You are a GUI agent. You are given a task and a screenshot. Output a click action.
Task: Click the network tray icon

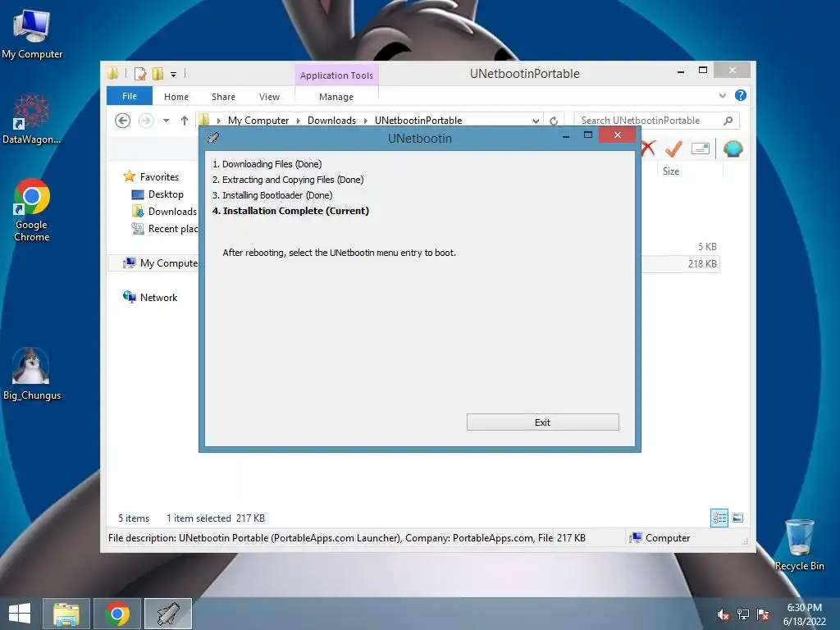tap(743, 614)
